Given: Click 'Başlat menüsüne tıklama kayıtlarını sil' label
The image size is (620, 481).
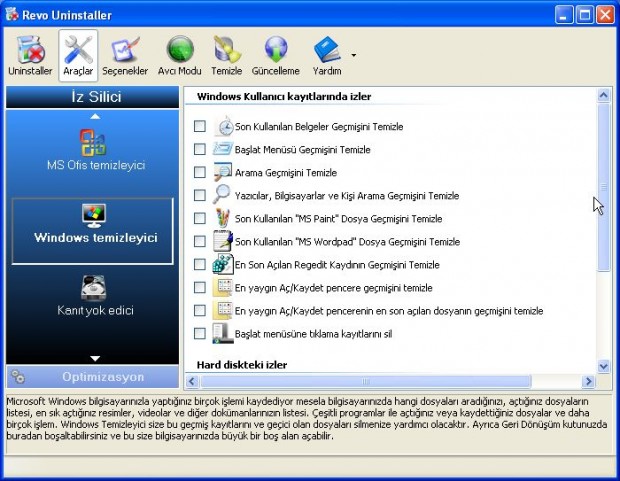Looking at the screenshot, I should click(313, 334).
